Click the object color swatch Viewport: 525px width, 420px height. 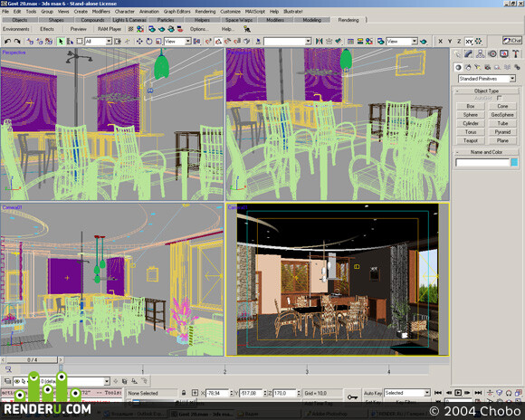point(515,162)
